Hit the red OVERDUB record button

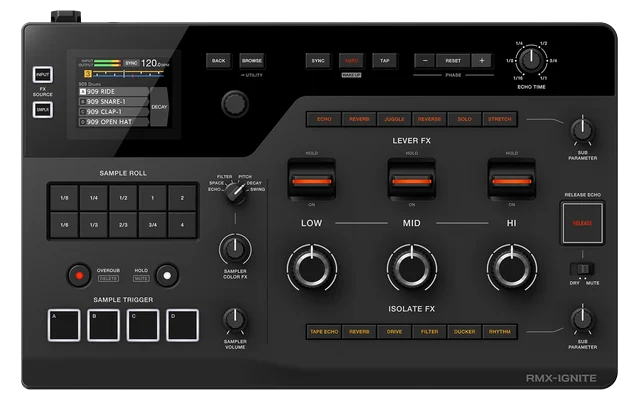tap(79, 276)
